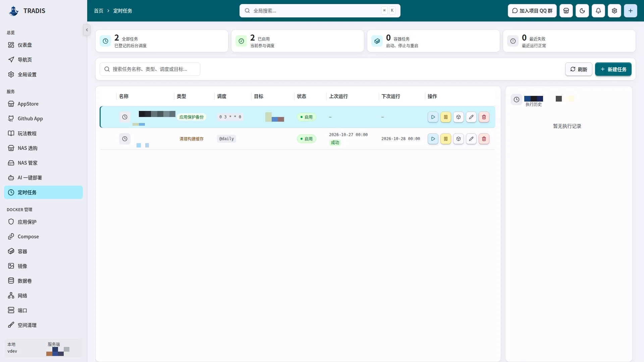Run the 清理构建缓存 task now
Image resolution: width=644 pixels, height=362 pixels.
(x=433, y=139)
